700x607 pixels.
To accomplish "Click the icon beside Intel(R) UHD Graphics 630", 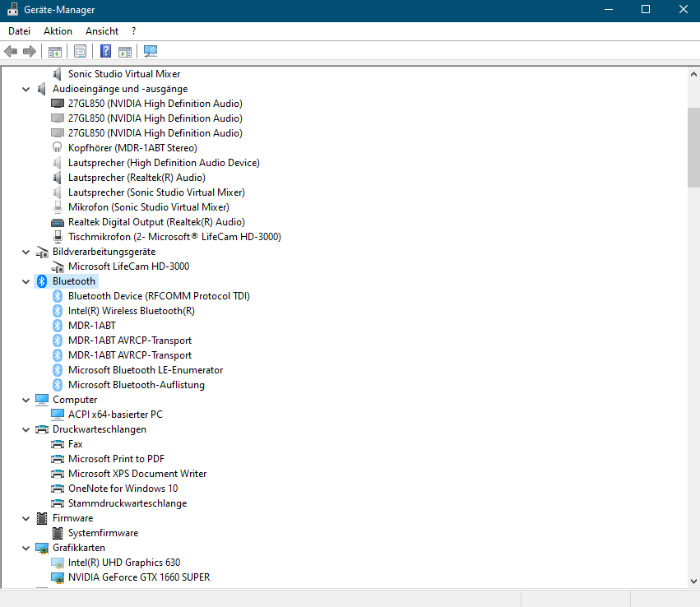I will (x=58, y=563).
